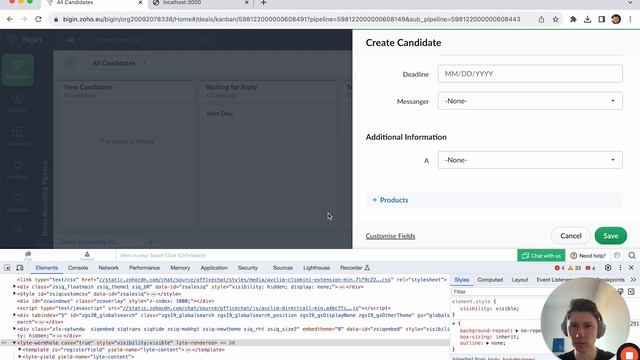
Task: Open the DevTools three-dot customize menu
Action: coord(620,268)
